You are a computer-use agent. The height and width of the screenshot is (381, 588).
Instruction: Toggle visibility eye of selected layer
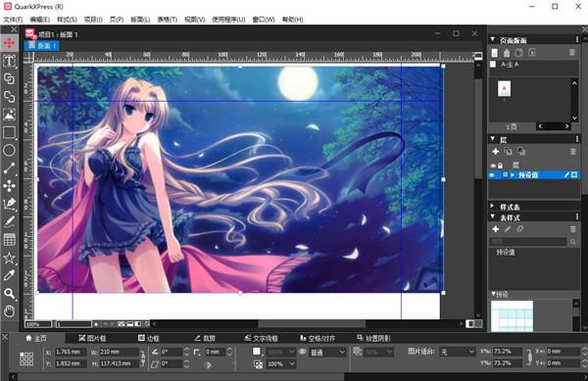pos(492,175)
